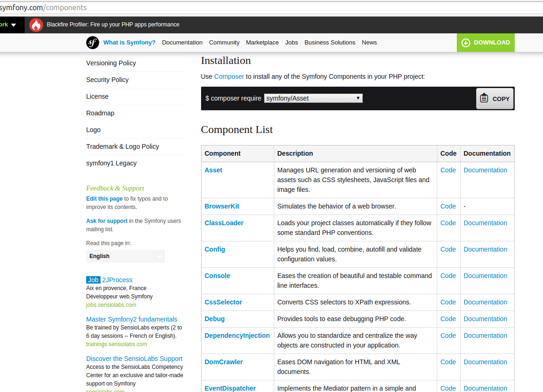Screen dimensions: 543x392
Task: Open the CssSelector component link
Action: click(223, 302)
